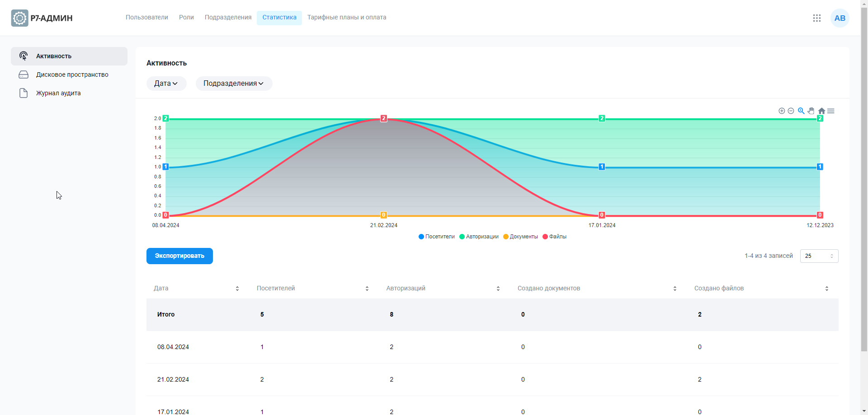Open Журнал аудита in the sidebar
The height and width of the screenshot is (415, 868).
(58, 93)
